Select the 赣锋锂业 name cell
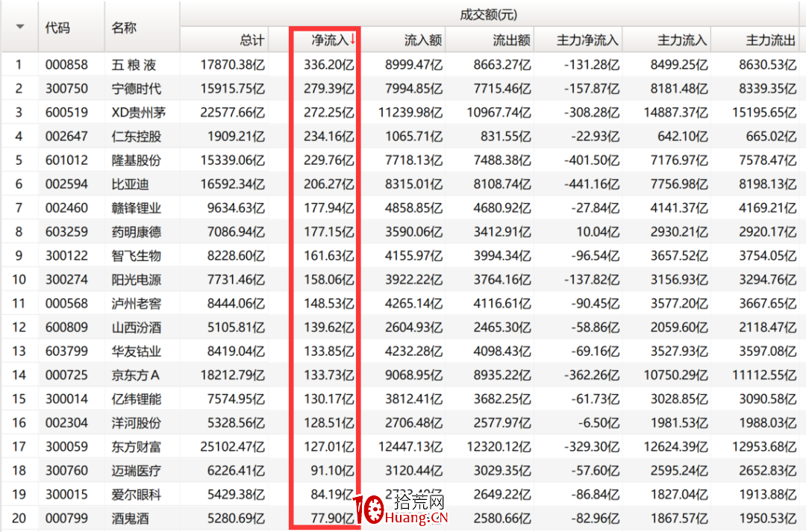806x532 pixels. (137, 208)
